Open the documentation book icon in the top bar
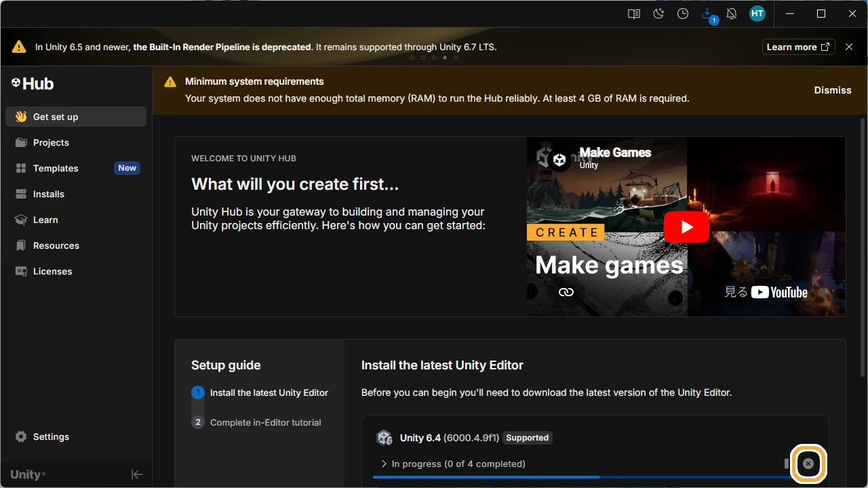The height and width of the screenshot is (488, 868). pos(634,14)
